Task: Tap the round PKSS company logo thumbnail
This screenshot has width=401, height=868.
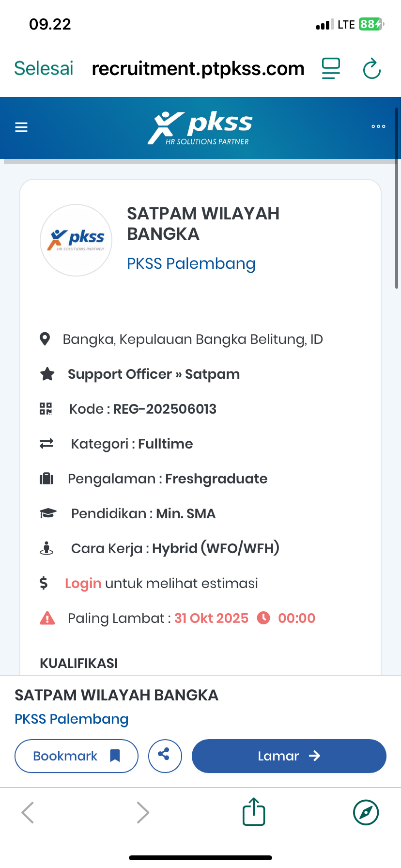Action: coord(76,240)
